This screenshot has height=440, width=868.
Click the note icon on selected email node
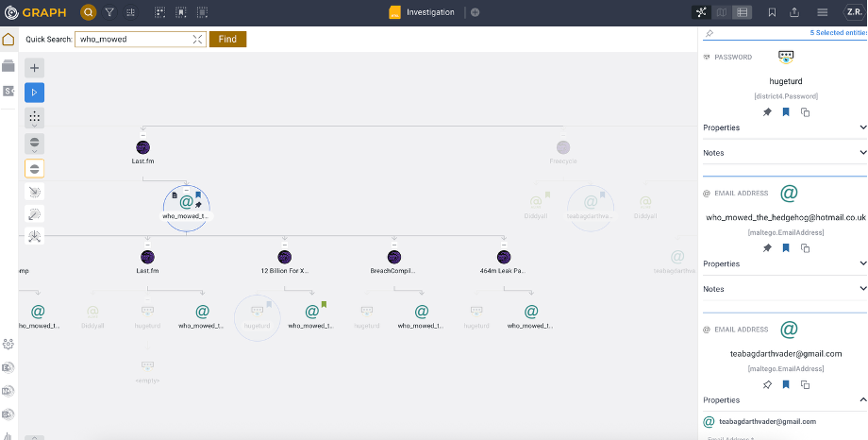(x=175, y=195)
